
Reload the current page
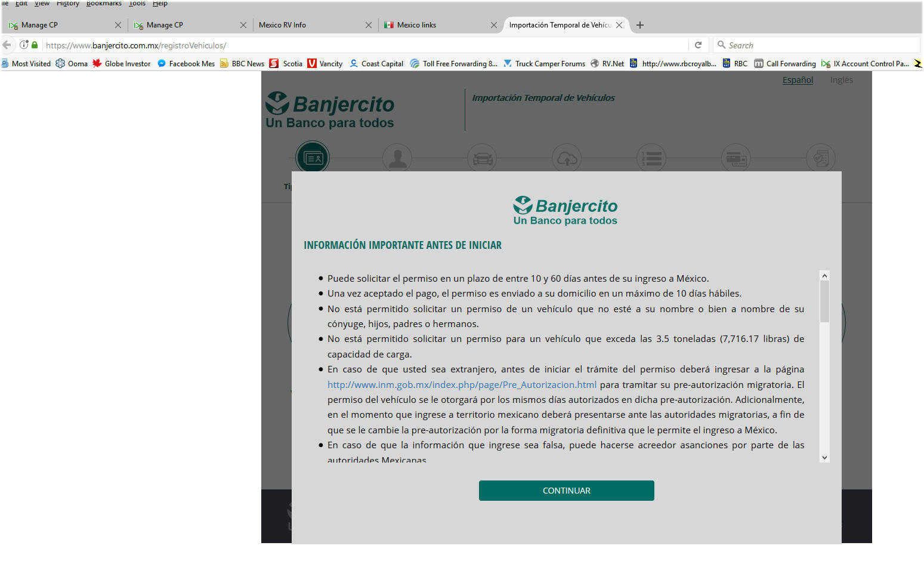click(698, 45)
